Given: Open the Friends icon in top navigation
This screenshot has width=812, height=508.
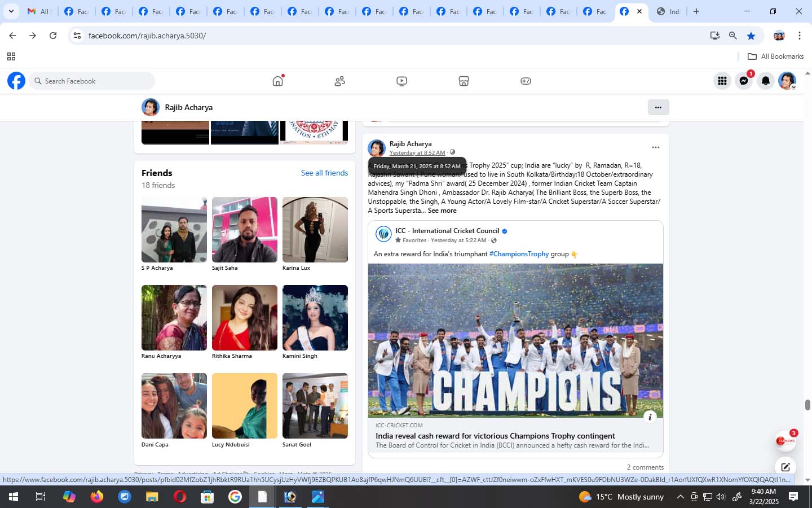Looking at the screenshot, I should (339, 81).
